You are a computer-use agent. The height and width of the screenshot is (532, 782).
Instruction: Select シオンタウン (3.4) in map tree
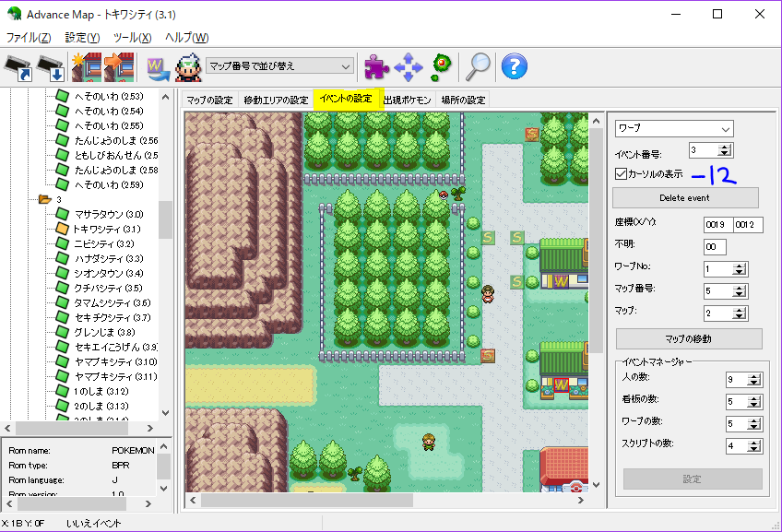pos(109,273)
